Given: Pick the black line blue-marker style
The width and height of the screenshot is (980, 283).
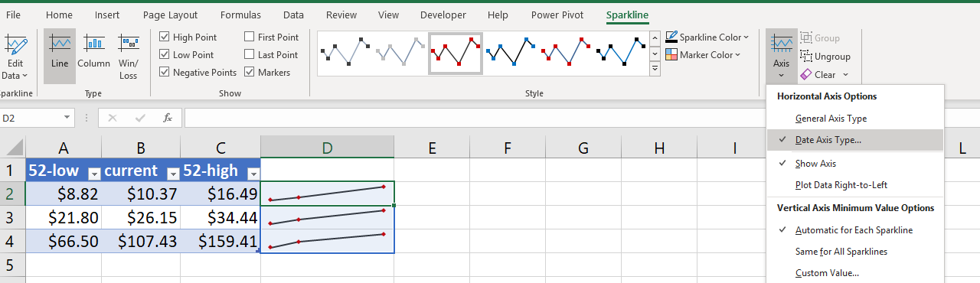Looking at the screenshot, I should click(510, 53).
